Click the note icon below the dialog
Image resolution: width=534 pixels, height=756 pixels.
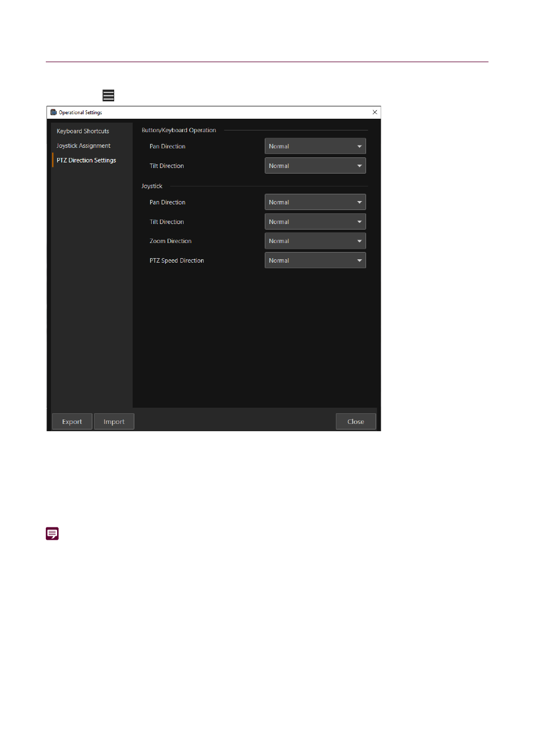click(x=52, y=534)
